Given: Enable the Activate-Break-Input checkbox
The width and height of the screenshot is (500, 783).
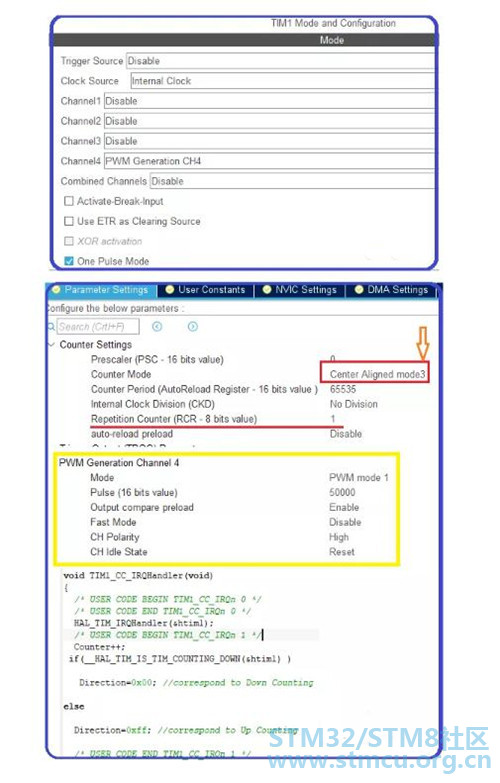Looking at the screenshot, I should (69, 201).
